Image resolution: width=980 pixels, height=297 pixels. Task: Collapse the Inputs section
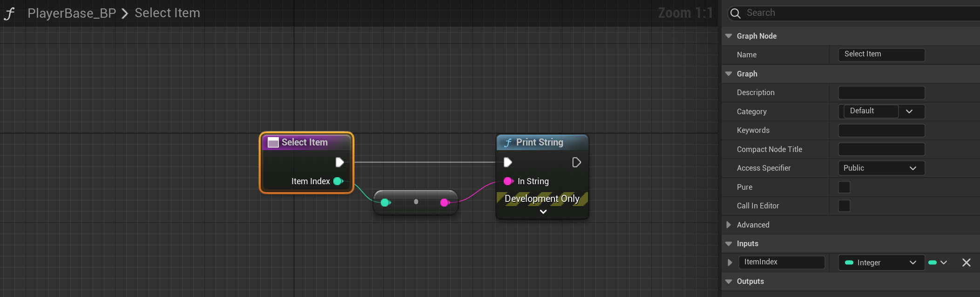tap(729, 244)
